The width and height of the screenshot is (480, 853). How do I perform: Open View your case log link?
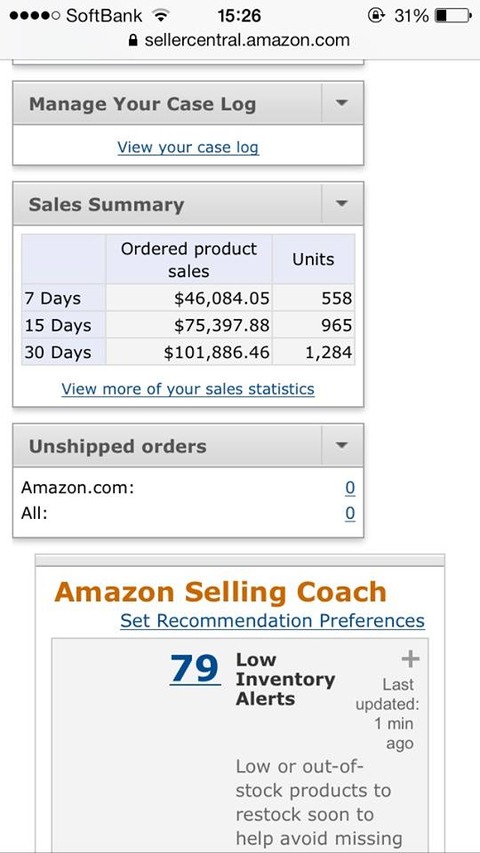[188, 147]
